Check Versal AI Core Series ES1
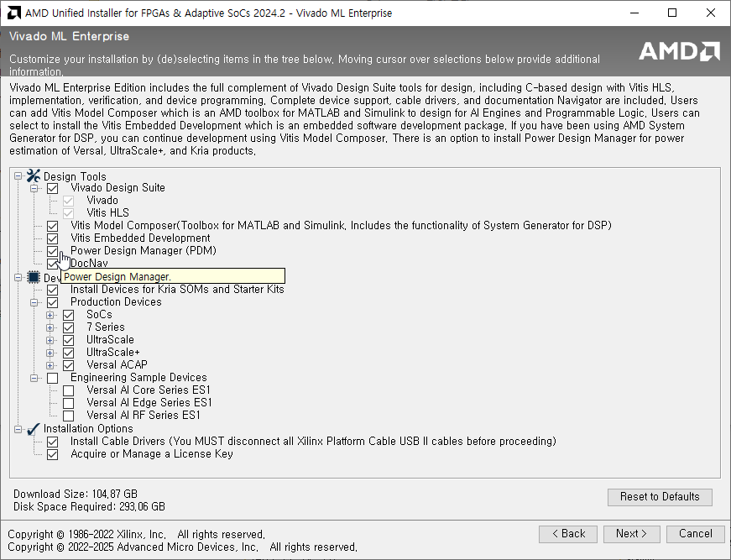The height and width of the screenshot is (560, 731). point(68,390)
